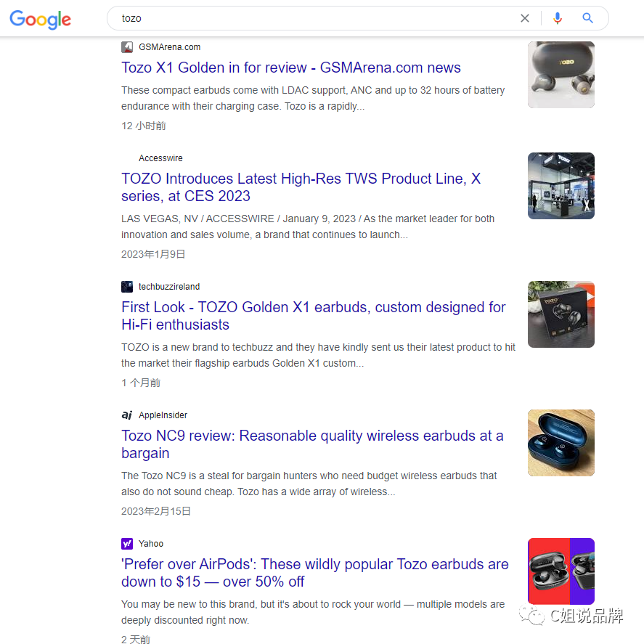Clear the search query with the X icon
644x644 pixels.
tap(525, 18)
